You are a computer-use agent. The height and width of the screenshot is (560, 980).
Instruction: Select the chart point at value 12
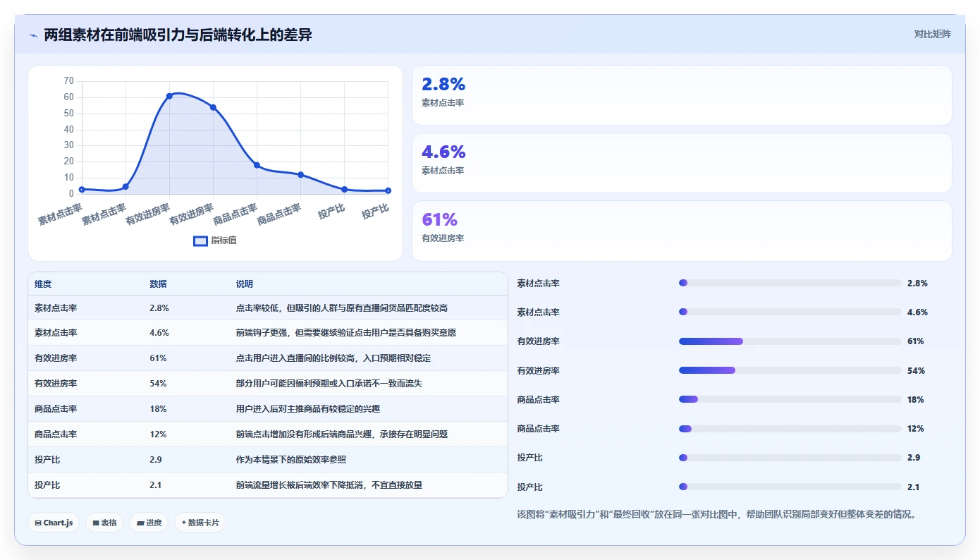tap(300, 175)
